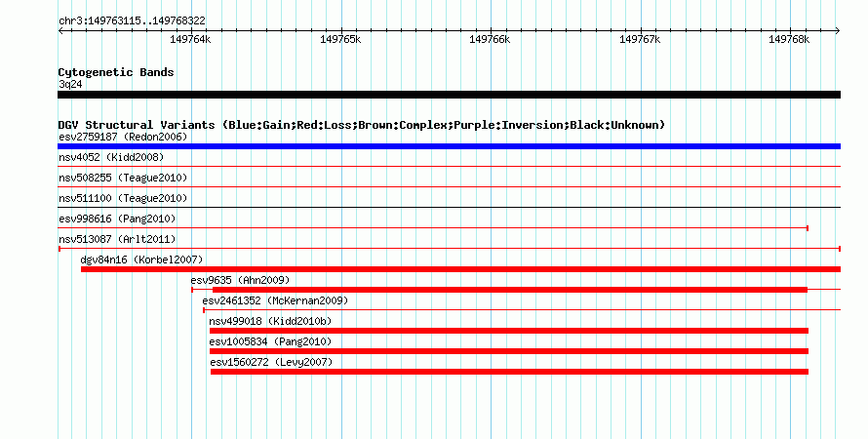The image size is (868, 439).
Task: Select the Cytogenetic Bands track title
Action: pos(116,72)
